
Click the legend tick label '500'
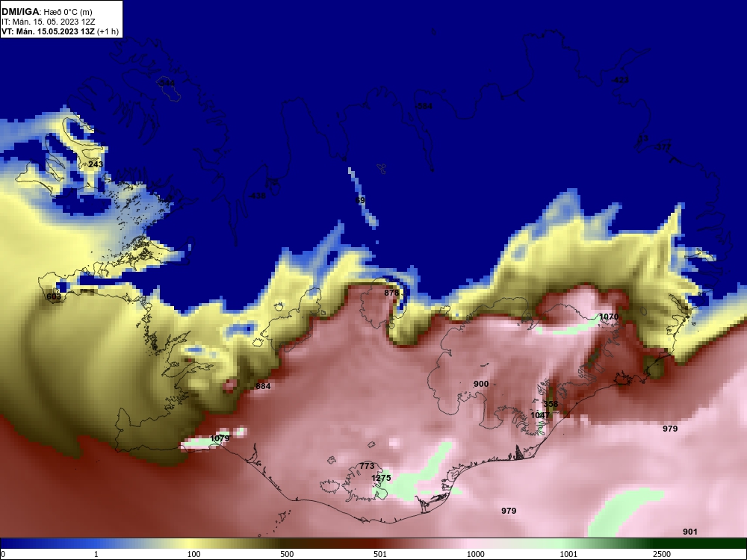(287, 554)
